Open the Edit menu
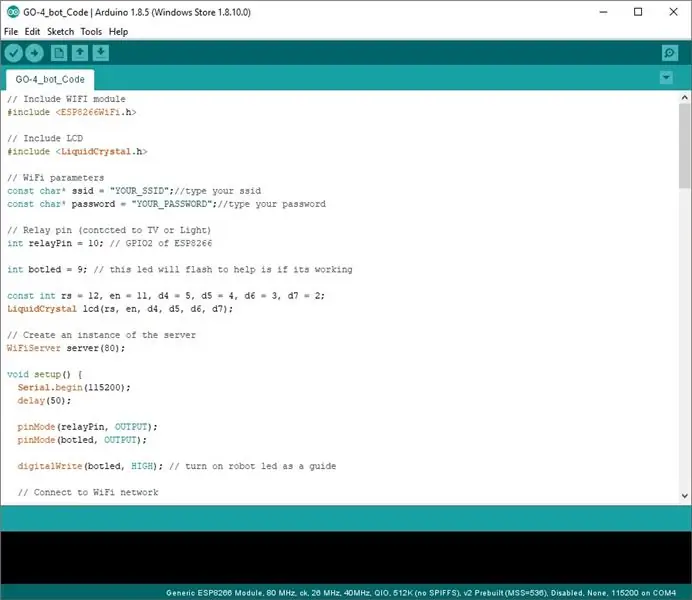Screen dimensions: 692x600 point(32,32)
